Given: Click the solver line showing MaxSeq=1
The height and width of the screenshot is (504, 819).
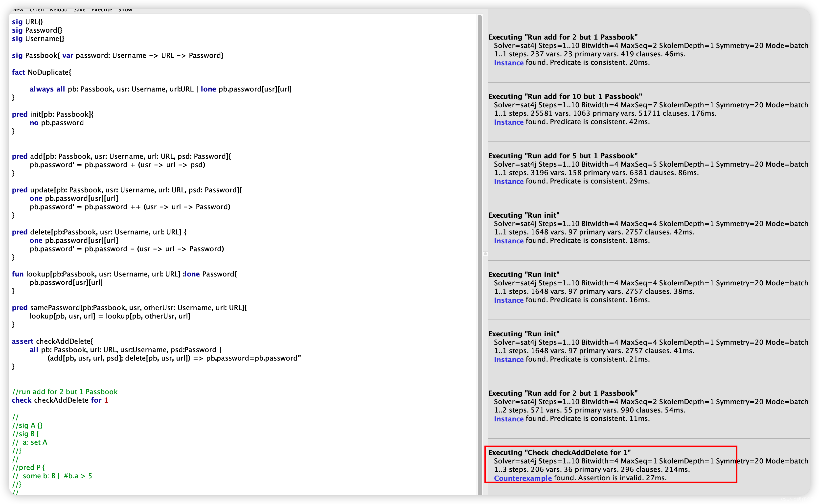Looking at the screenshot, I should click(x=651, y=461).
